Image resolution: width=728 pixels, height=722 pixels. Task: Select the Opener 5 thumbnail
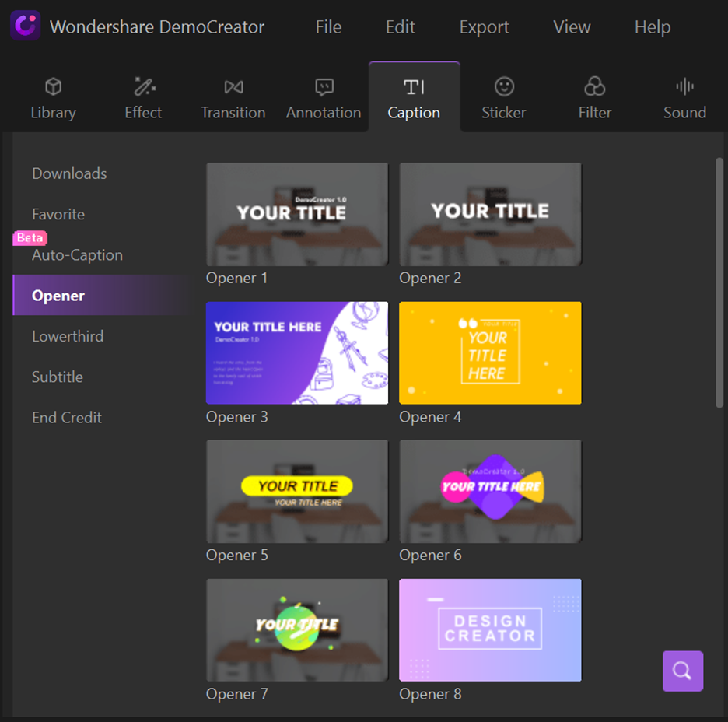[297, 491]
